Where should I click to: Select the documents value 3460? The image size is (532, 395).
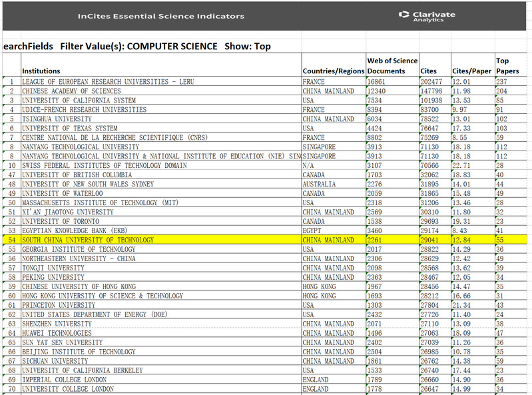click(393, 230)
